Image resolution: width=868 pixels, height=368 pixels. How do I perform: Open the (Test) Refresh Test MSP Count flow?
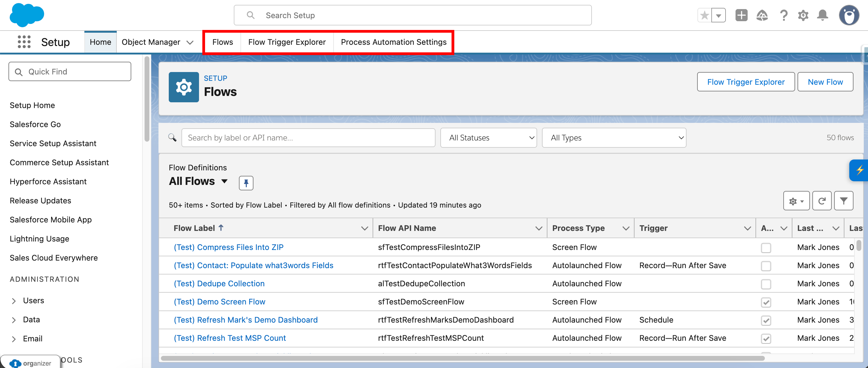230,338
